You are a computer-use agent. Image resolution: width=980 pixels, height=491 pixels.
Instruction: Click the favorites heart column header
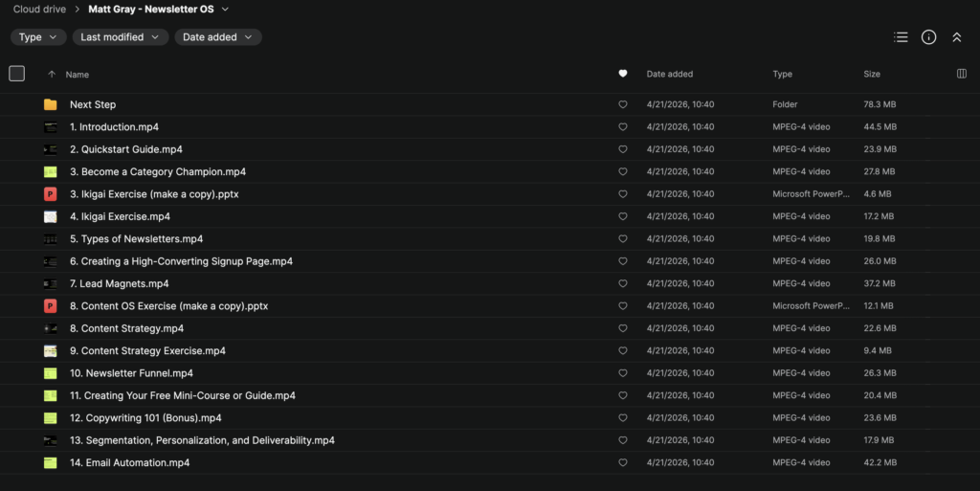623,74
